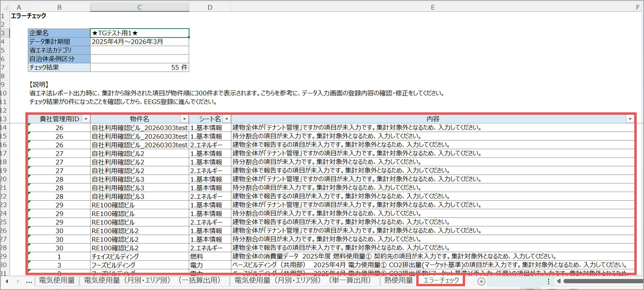Click the 電力 sheet name cell in row 30
The width and height of the screenshot is (644, 290).
(210, 265)
